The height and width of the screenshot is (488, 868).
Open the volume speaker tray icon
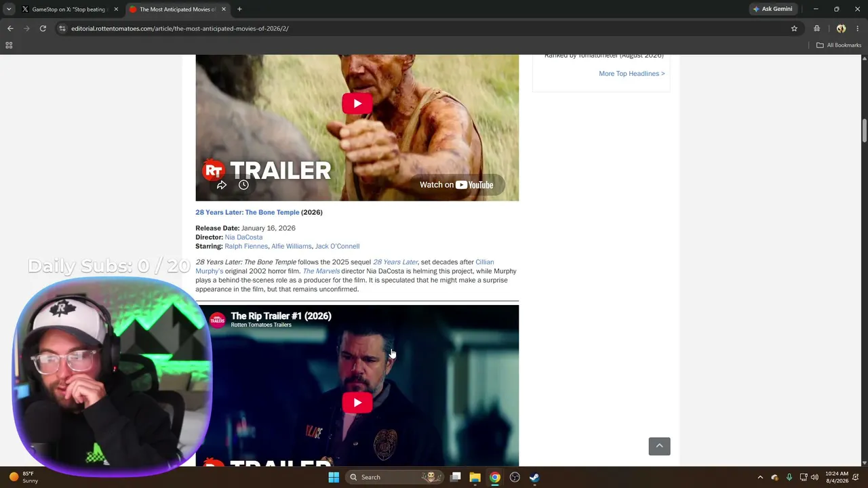(x=814, y=477)
